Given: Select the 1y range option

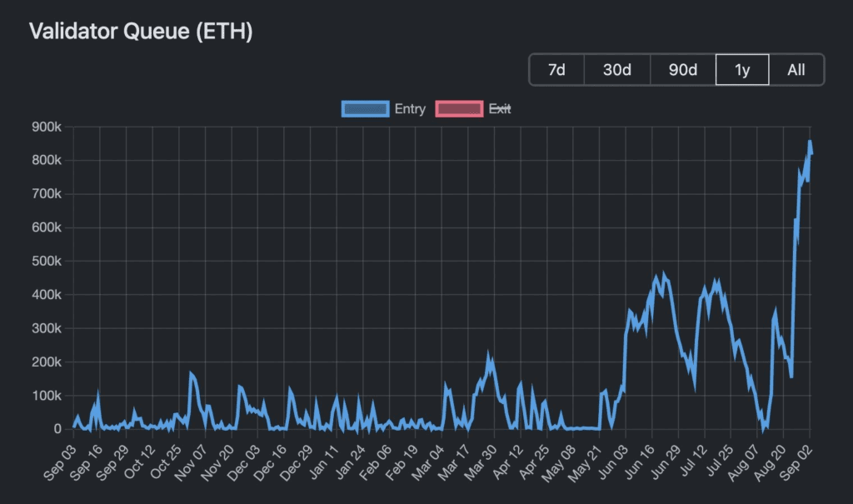Looking at the screenshot, I should (741, 70).
